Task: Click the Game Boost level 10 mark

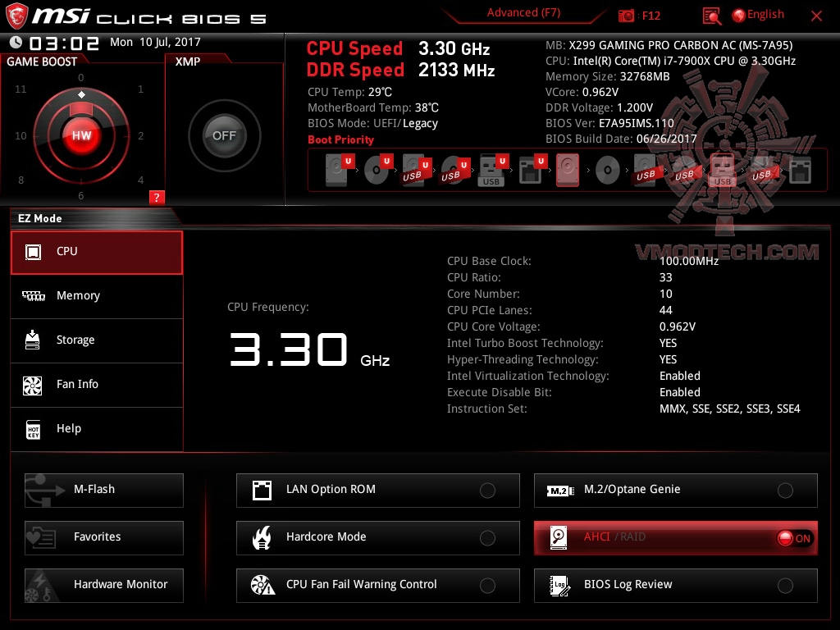Action: 21,136
